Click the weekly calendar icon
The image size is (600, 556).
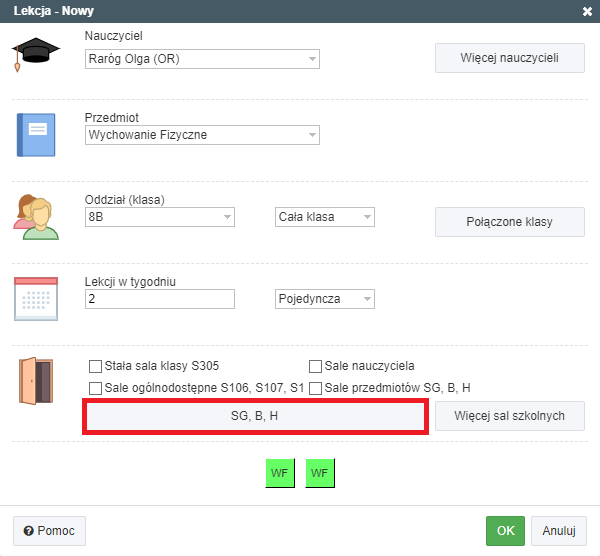[35, 297]
